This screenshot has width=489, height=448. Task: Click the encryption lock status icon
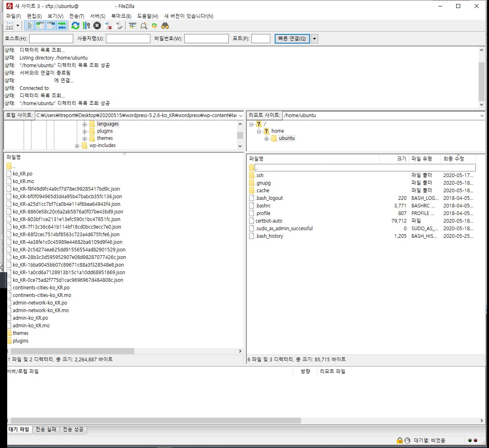[399, 440]
